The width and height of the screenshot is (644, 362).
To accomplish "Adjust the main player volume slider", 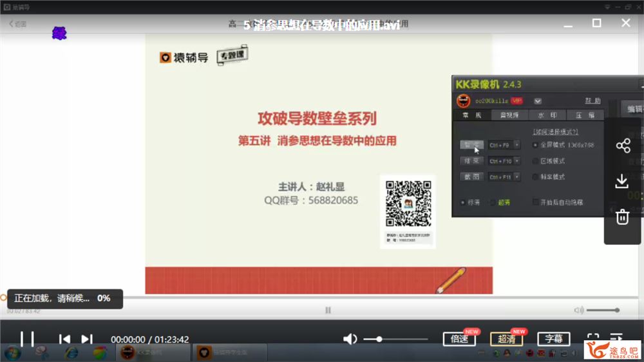I will coord(396,339).
